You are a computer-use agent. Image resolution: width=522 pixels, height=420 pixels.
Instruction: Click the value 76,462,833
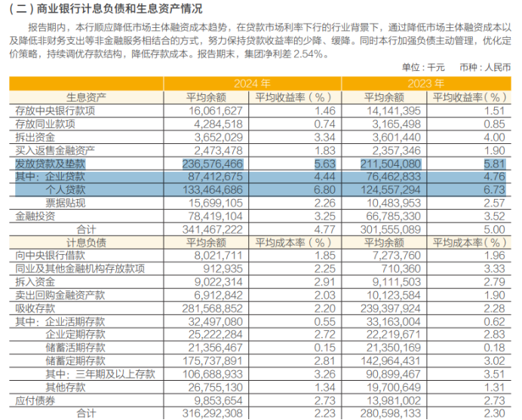394,176
